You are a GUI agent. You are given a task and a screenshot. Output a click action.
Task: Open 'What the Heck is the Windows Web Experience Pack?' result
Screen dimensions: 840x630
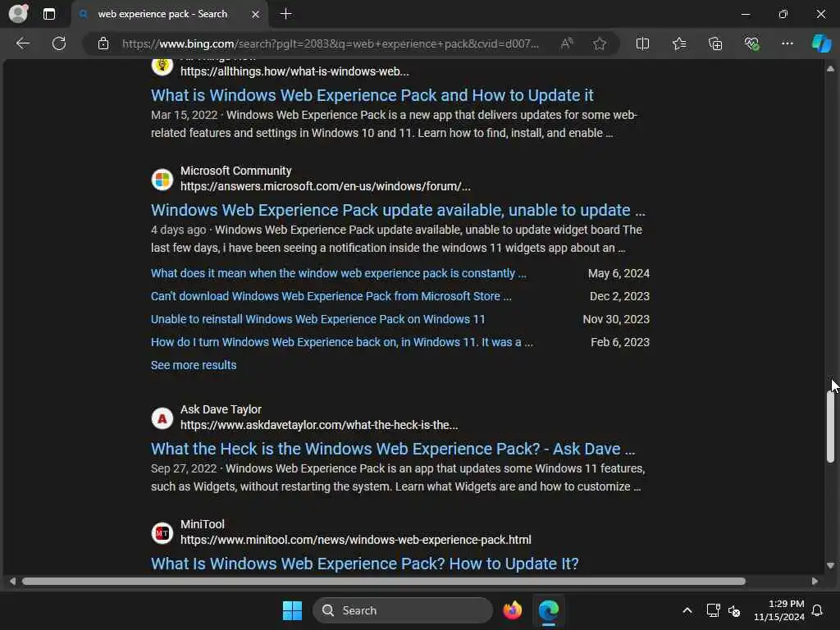click(x=393, y=449)
